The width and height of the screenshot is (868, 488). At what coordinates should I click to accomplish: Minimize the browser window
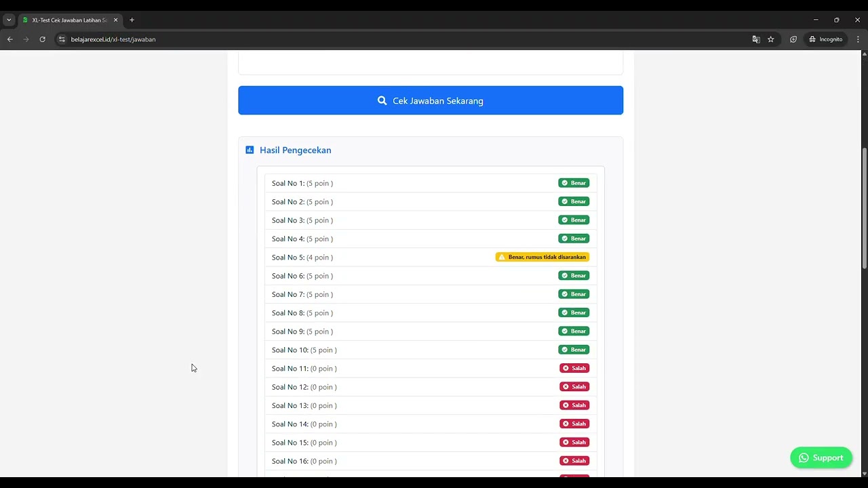[816, 20]
